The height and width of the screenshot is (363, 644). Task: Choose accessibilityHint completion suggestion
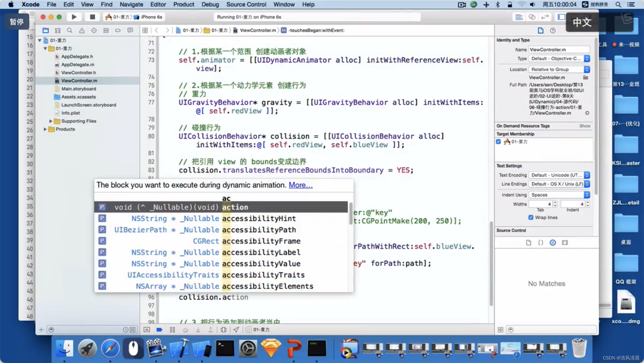(x=221, y=219)
